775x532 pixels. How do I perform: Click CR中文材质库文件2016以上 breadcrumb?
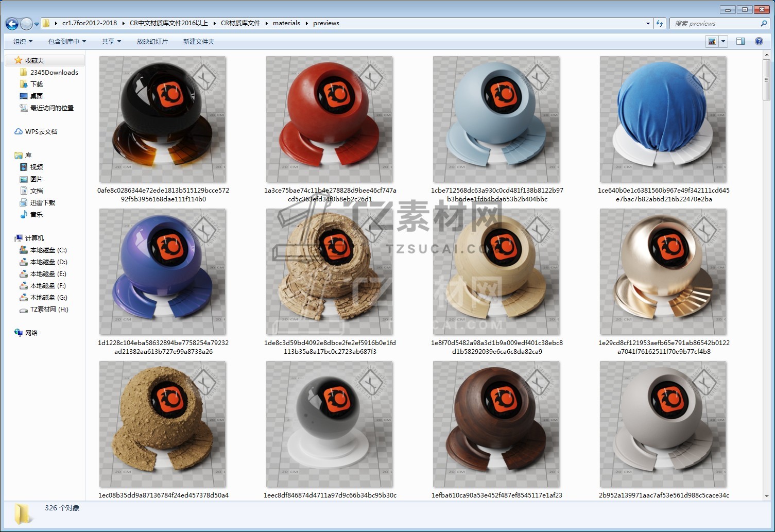(169, 23)
